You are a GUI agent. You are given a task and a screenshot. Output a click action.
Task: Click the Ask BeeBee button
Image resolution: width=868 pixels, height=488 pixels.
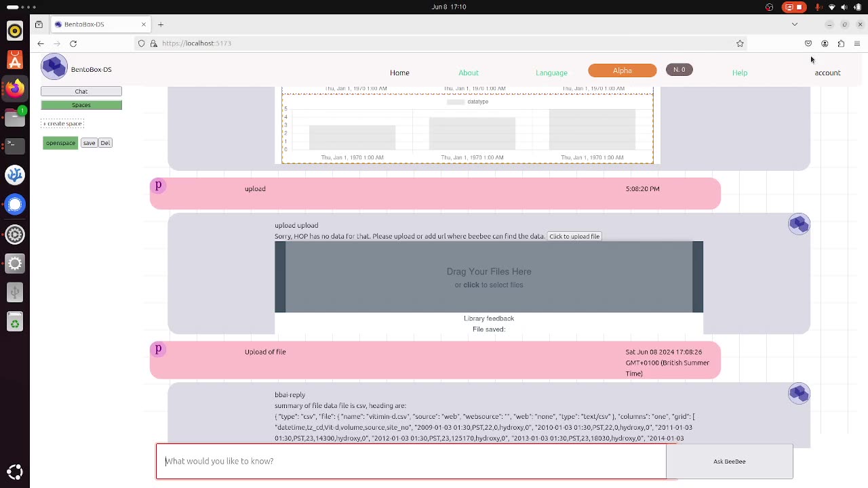[729, 462]
